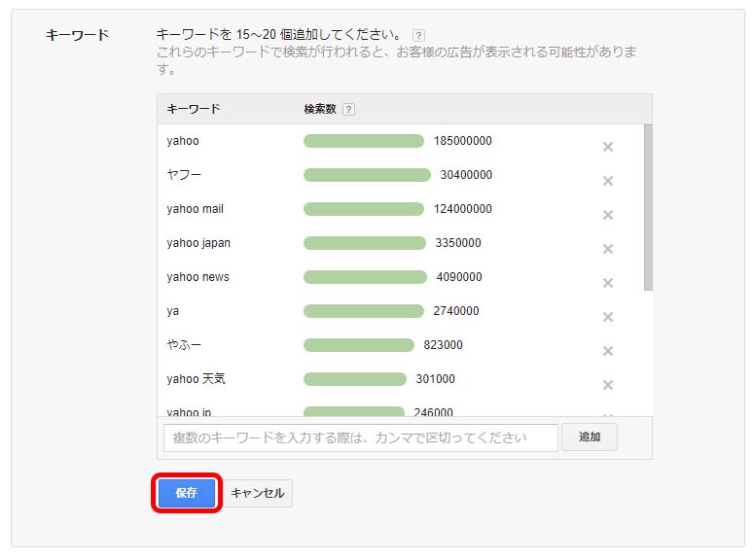Viewport: 754px width, 560px height.
Task: Click the 2740000 search count
Action: click(456, 311)
